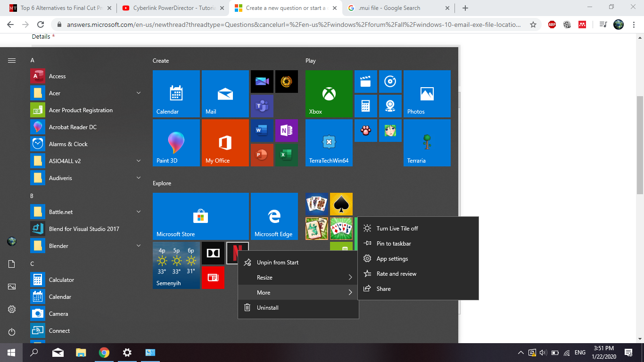Click the Power button in Start rail
The height and width of the screenshot is (362, 644).
point(12,332)
